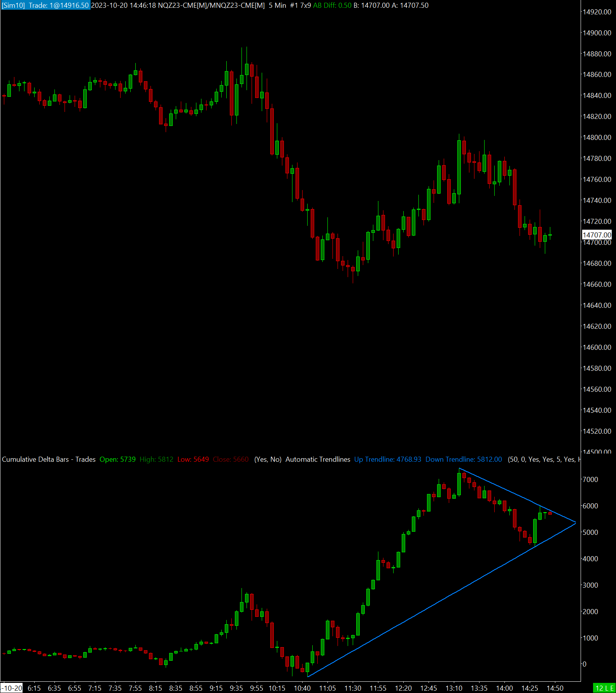The width and height of the screenshot is (616, 693).
Task: Click the 9:35 time axis label
Action: tap(236, 688)
